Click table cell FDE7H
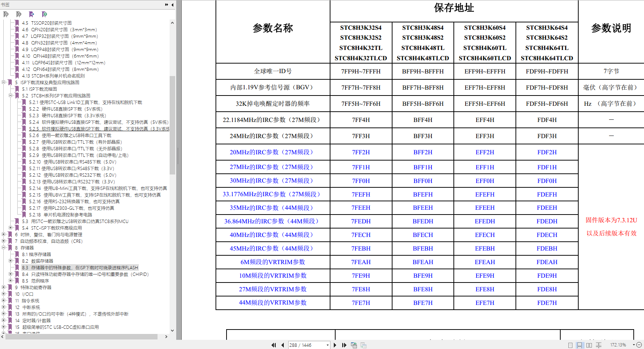644x349 pixels. point(547,303)
